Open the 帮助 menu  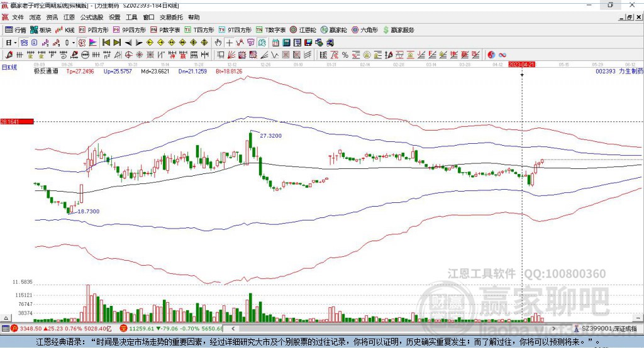pyautogui.click(x=194, y=17)
